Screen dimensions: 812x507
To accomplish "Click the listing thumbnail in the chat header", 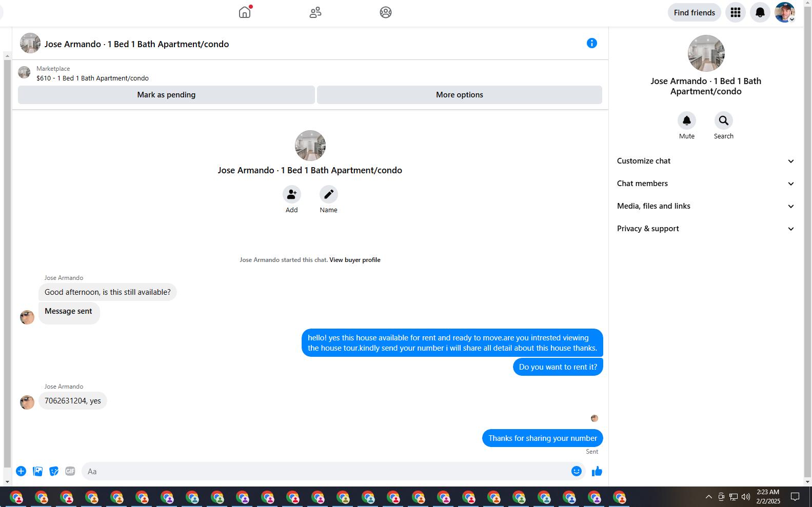I will pyautogui.click(x=30, y=44).
